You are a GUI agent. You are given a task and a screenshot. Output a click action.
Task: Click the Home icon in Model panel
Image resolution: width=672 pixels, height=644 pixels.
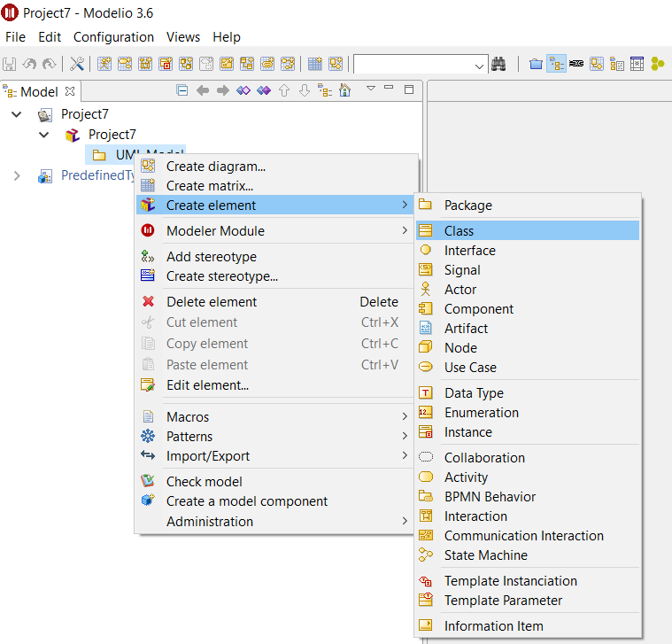coord(344,90)
